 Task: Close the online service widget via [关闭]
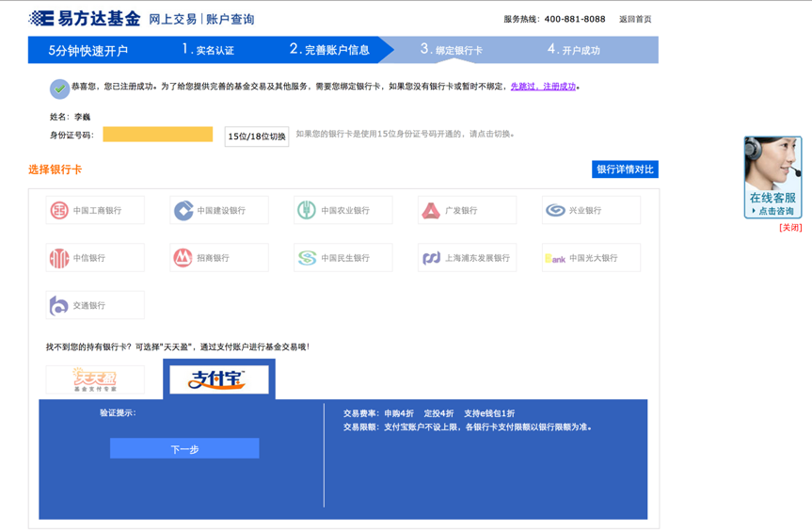pos(790,228)
